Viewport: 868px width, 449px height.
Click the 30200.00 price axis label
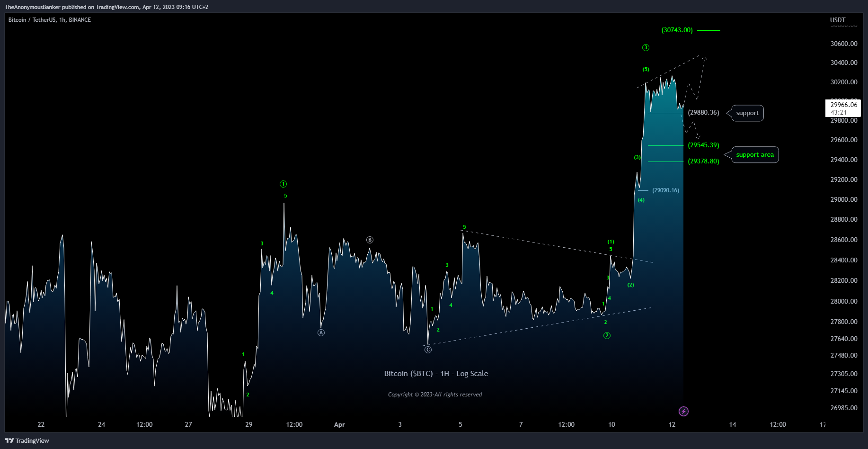pyautogui.click(x=844, y=81)
